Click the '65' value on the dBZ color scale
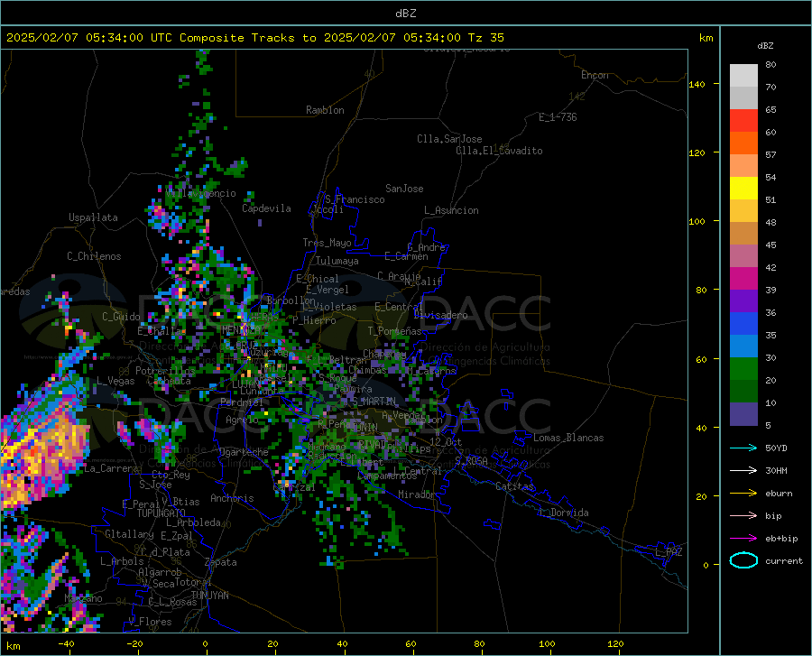Screen dimensions: 812x656 point(770,110)
